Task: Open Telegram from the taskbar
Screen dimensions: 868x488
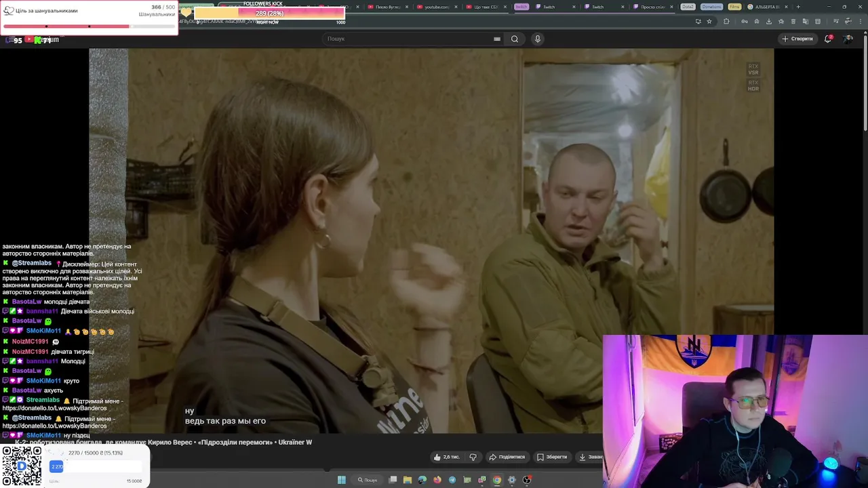Action: [x=452, y=480]
